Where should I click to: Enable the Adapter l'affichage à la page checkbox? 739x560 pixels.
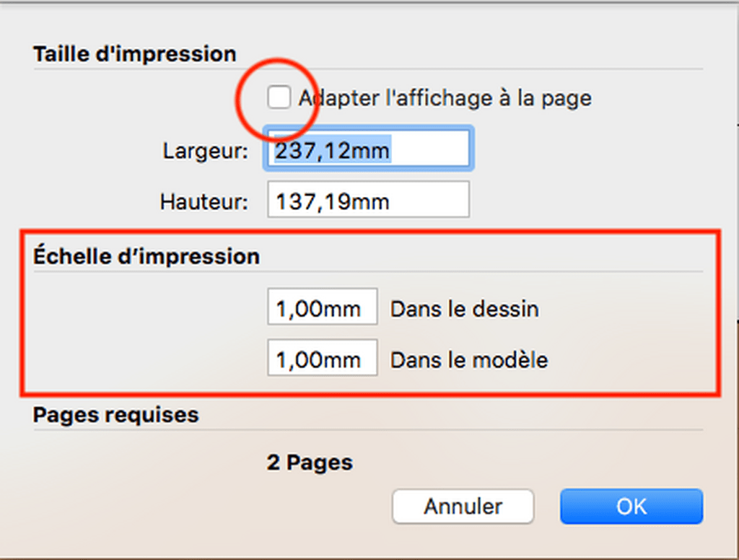point(279,97)
